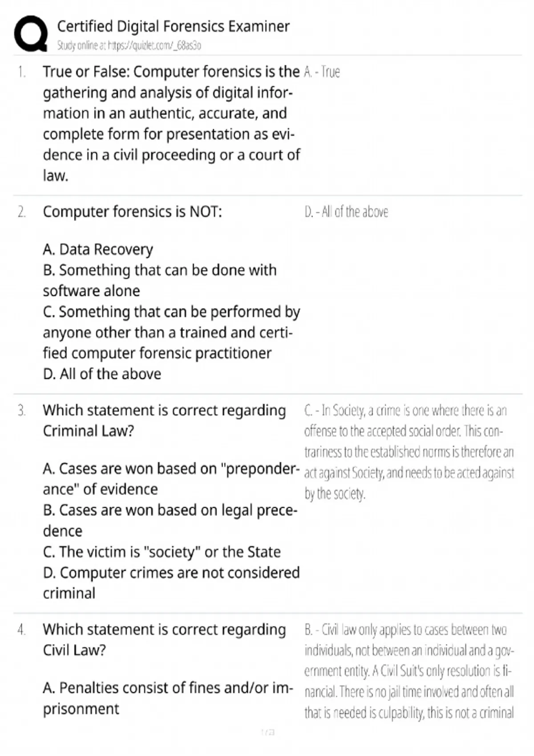Screen dimensions: 534x756
Task: Click option B about software alone
Action: pyautogui.click(x=159, y=280)
